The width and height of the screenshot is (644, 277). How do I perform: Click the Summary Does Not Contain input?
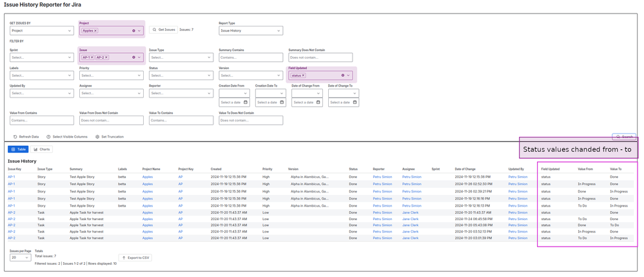tap(320, 57)
